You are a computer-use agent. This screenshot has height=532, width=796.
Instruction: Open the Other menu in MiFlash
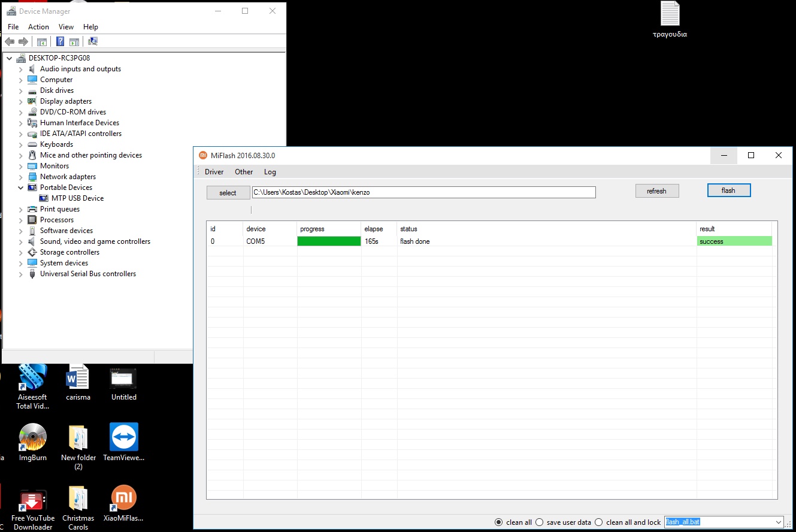244,172
